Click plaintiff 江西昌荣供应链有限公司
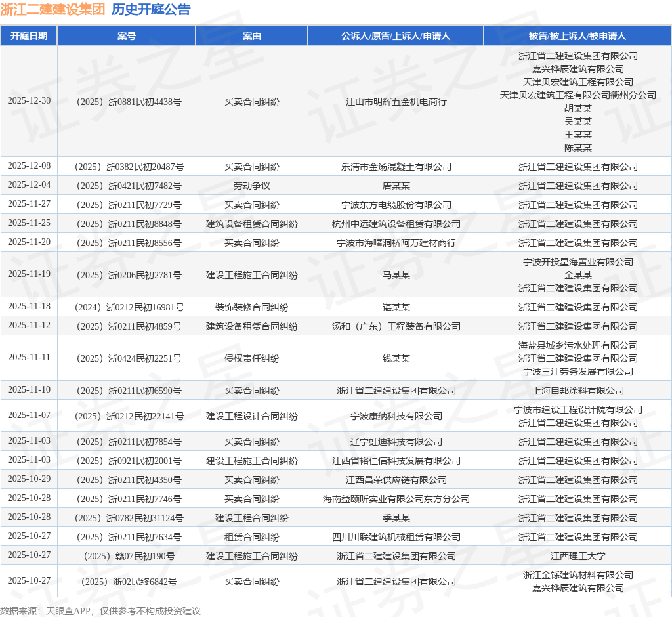This screenshot has height=617, width=672. coord(396,480)
